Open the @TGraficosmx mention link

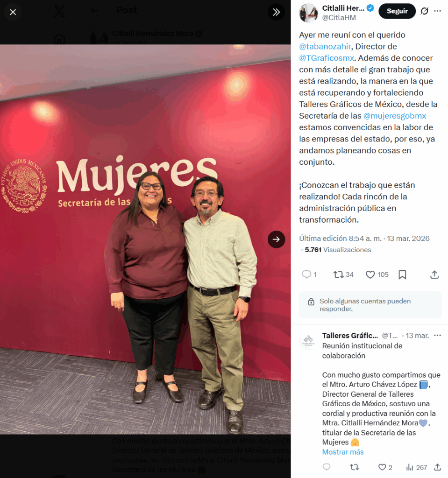point(327,58)
